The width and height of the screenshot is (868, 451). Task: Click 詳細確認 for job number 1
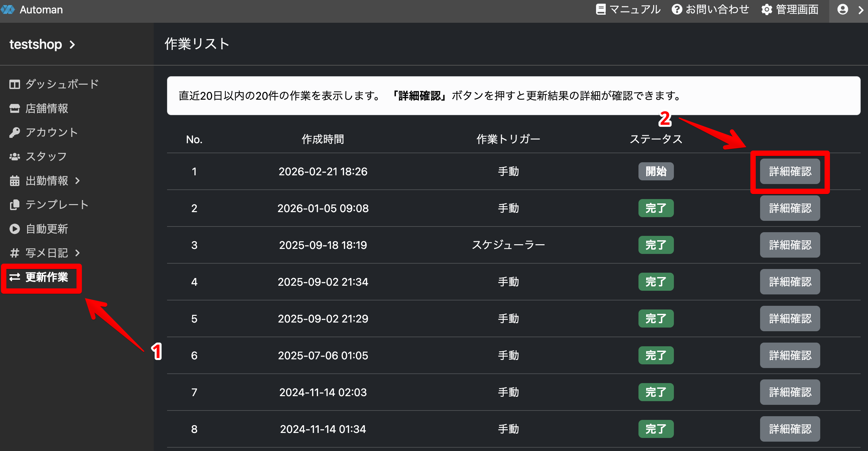(x=790, y=171)
